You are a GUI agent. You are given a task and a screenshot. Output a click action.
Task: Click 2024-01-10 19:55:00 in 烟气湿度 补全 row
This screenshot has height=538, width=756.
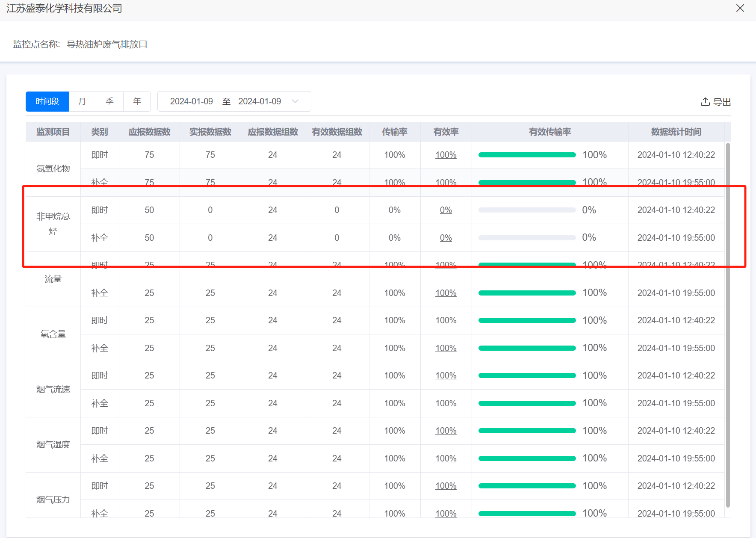676,458
